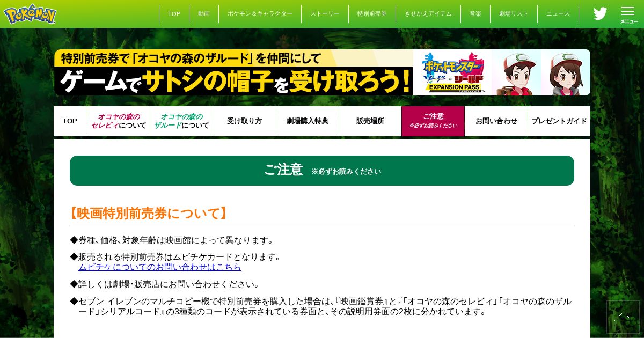Click the 【映画特別前売券について】 heading
644x338 pixels.
[x=148, y=214]
